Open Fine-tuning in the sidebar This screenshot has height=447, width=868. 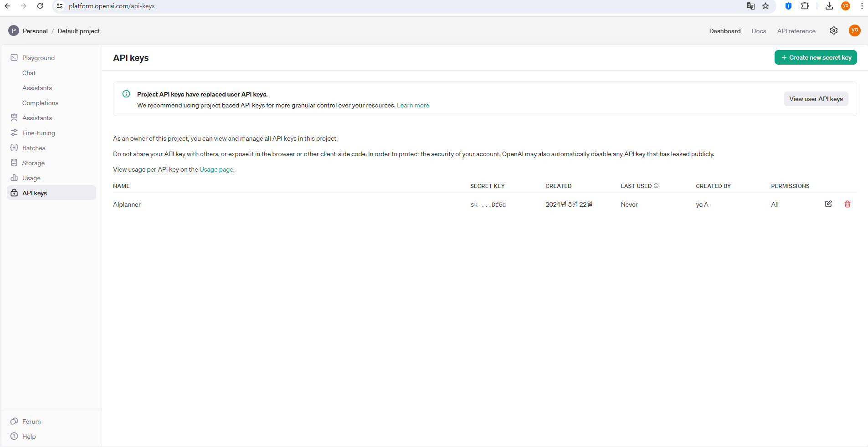coord(39,133)
